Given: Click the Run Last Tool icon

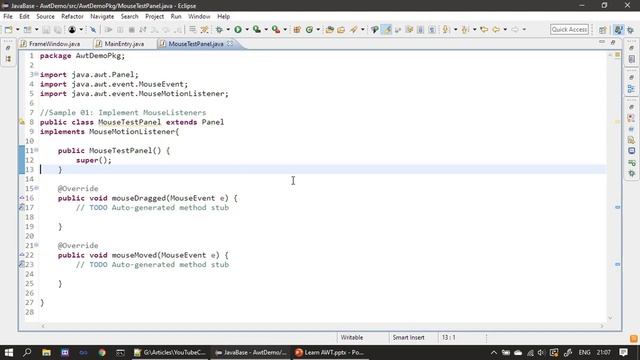Looking at the screenshot, I should (x=276, y=29).
